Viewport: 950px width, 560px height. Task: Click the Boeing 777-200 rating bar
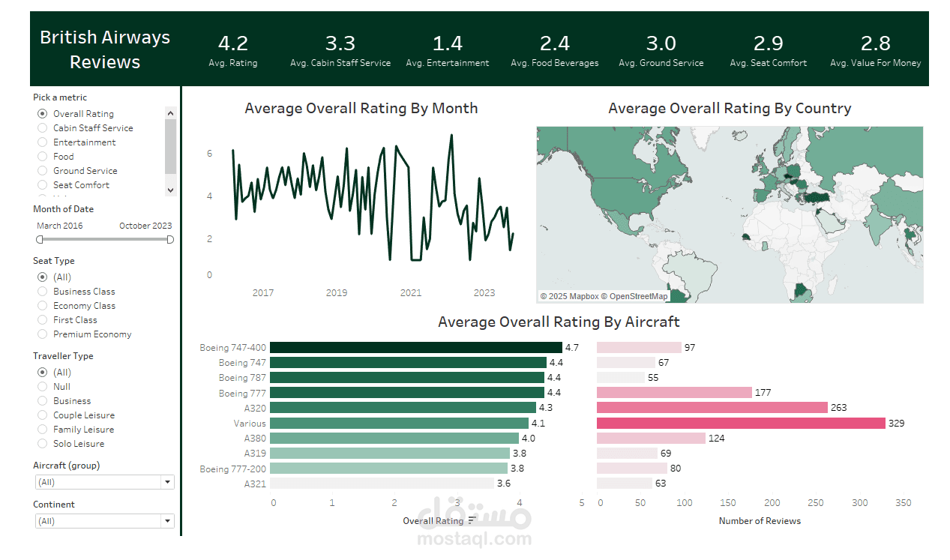(388, 469)
